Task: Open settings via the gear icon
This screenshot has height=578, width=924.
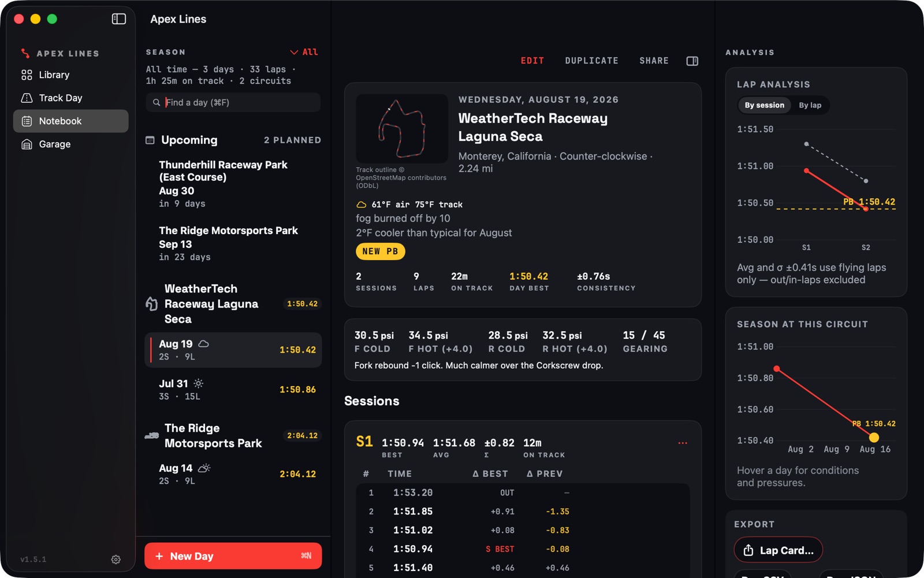Action: click(x=116, y=560)
